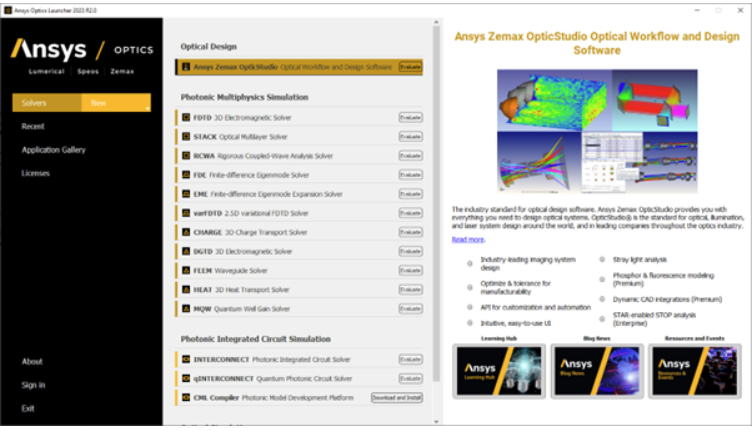The width and height of the screenshot is (755, 431).
Task: Select MQW Quantum Well Gain Solver
Action: (299, 309)
